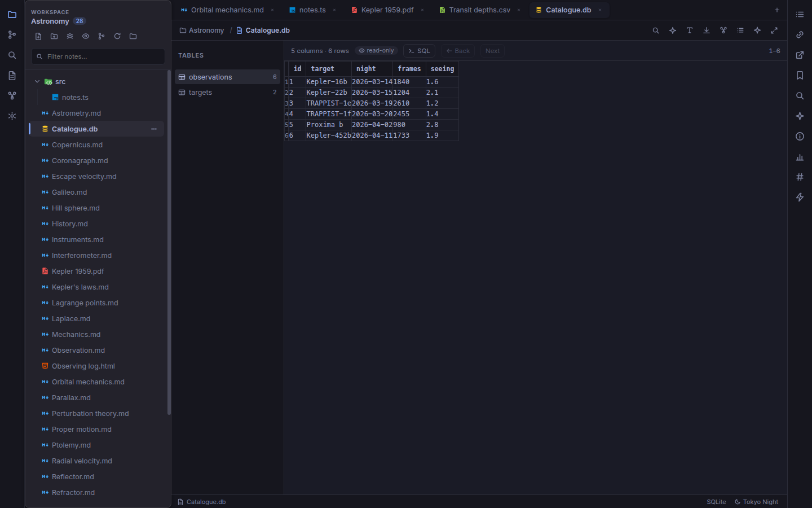This screenshot has height=508, width=812.
Task: Open the documents page icon in the left rail
Action: click(x=12, y=76)
